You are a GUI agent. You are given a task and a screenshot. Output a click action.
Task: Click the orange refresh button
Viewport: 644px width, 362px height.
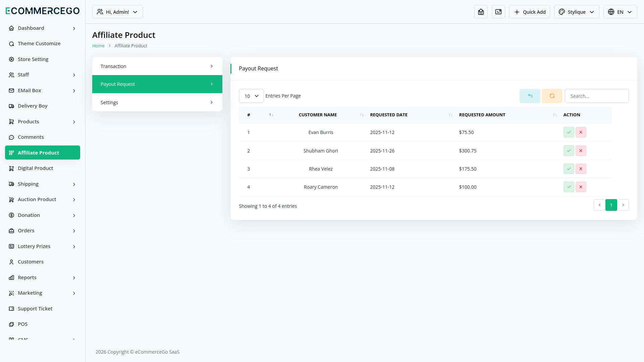(552, 96)
